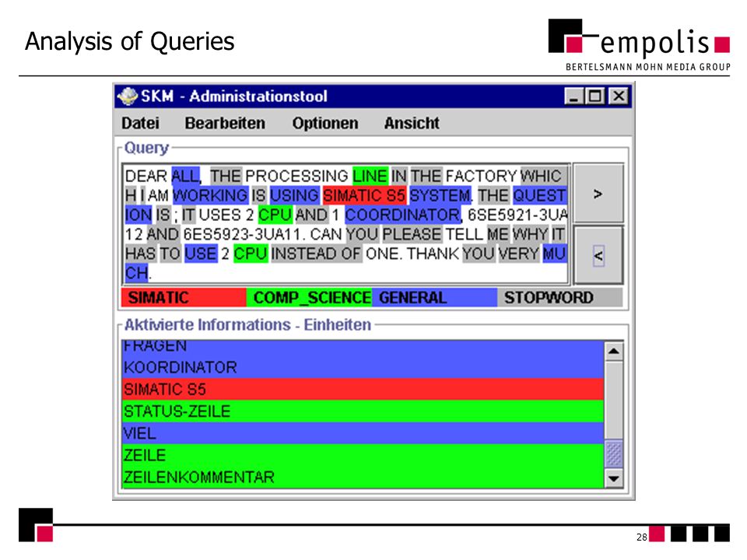Click the green highlighted word LINE in the query

pyautogui.click(x=370, y=176)
